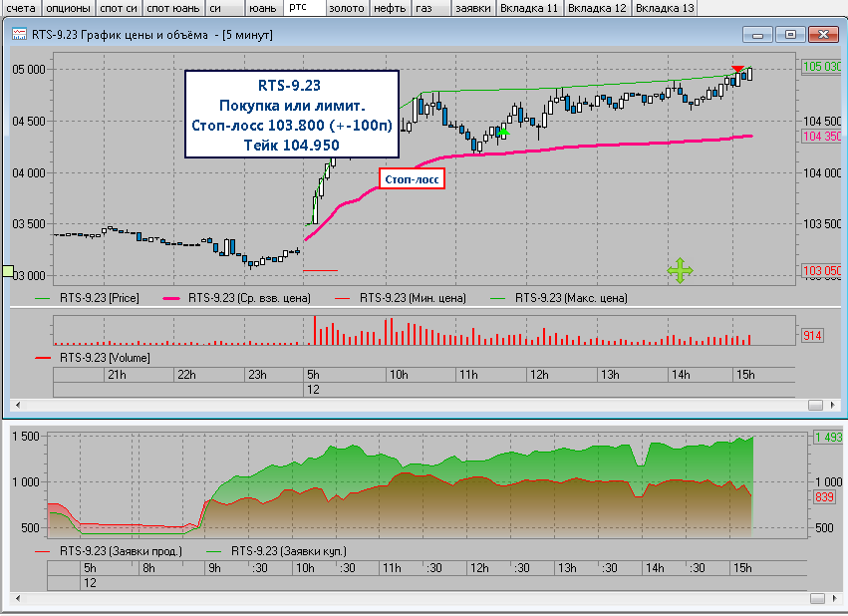Viewport: 848px width, 616px height.
Task: Switch to the золото tab
Action: click(x=347, y=8)
